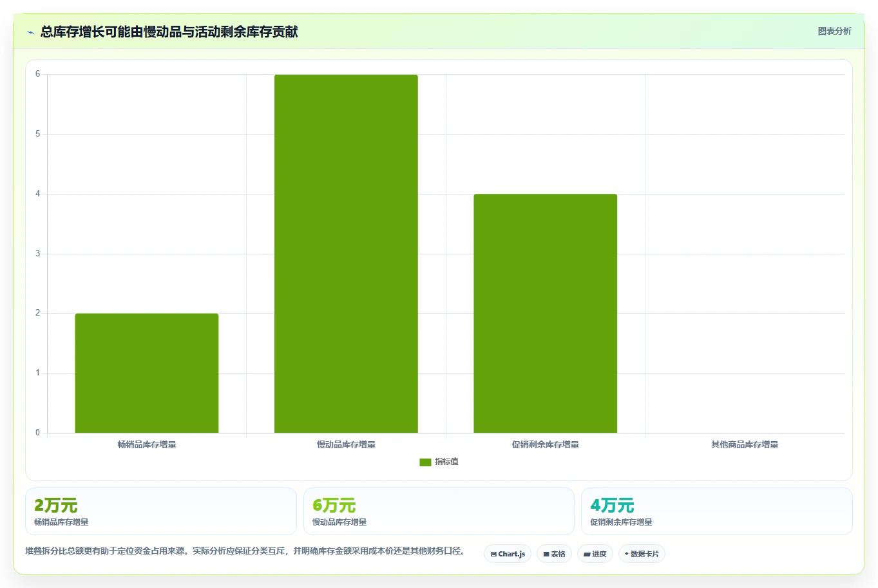Click the Chart.js tag chip
The image size is (878, 588).
click(508, 554)
